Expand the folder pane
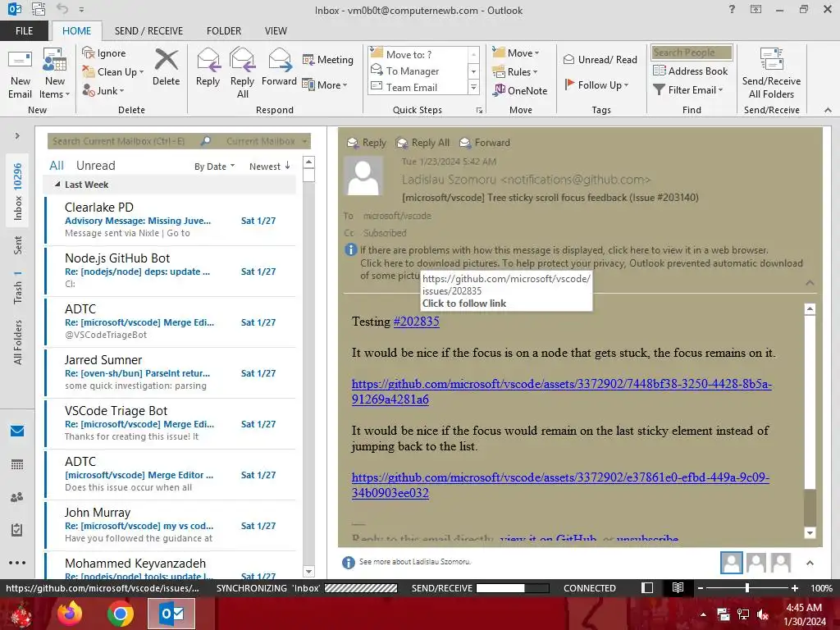The width and height of the screenshot is (840, 630). 17,136
